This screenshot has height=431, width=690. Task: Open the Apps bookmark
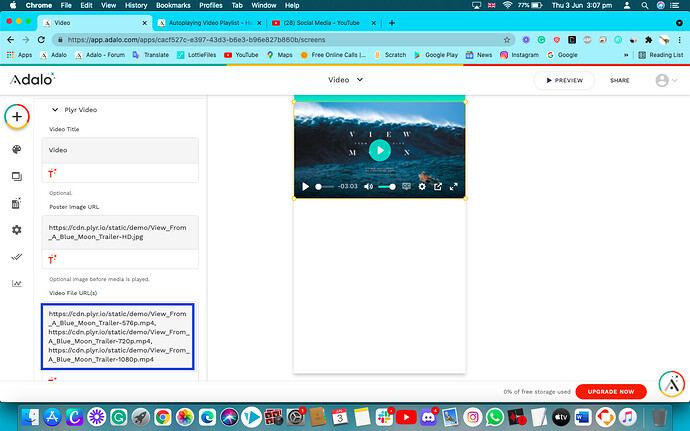pyautogui.click(x=19, y=55)
